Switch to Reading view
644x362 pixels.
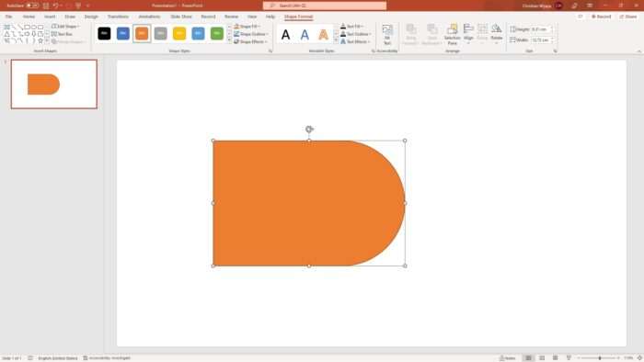point(556,358)
